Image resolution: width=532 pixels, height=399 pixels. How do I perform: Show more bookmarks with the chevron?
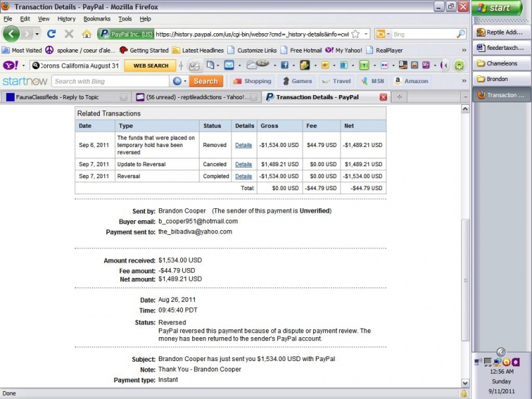[464, 51]
